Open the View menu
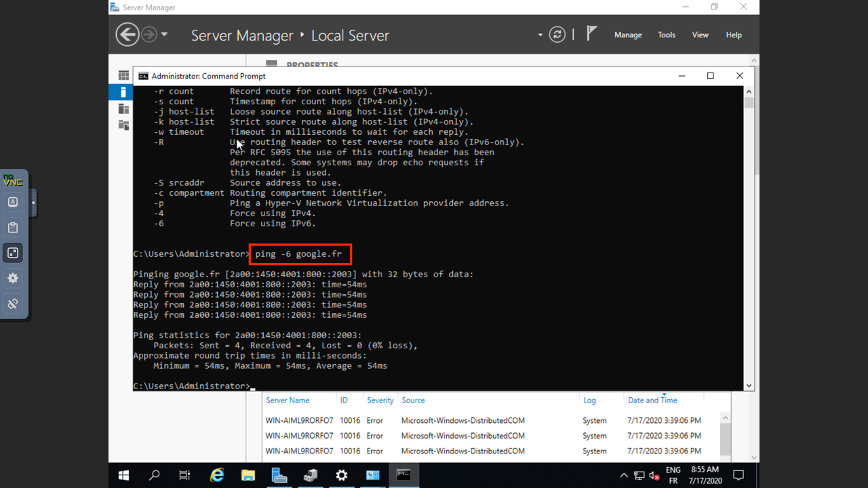Image resolution: width=868 pixels, height=488 pixels. 701,35
